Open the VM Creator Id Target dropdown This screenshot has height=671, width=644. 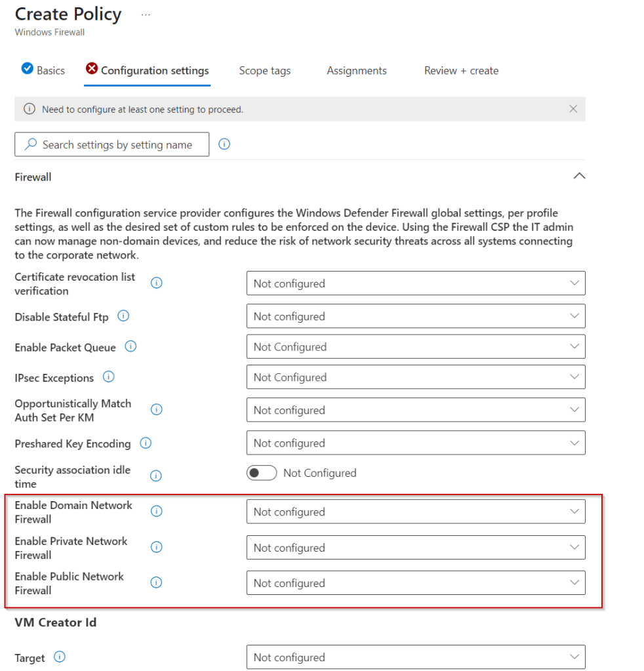(416, 657)
